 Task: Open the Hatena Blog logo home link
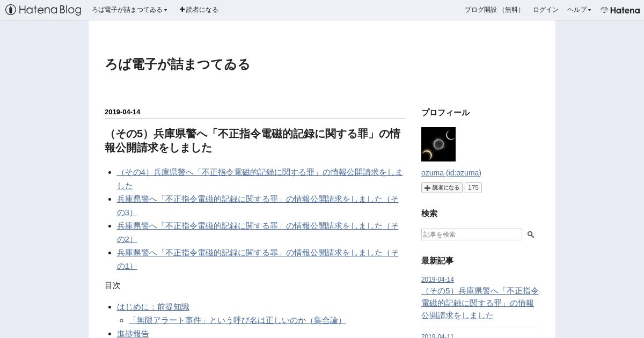coord(43,10)
